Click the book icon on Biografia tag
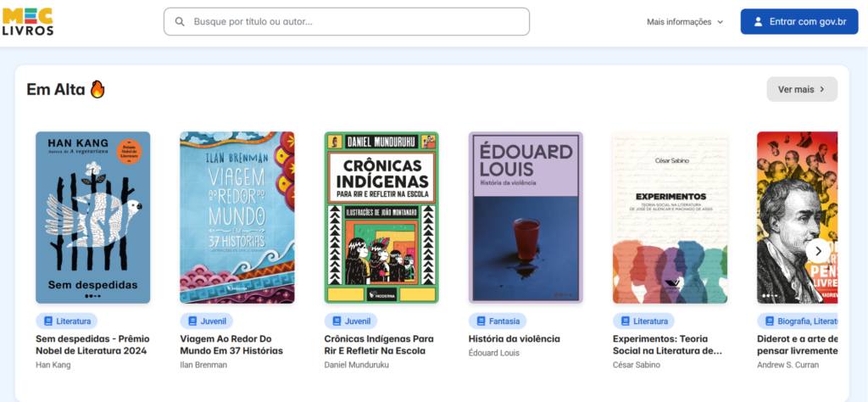The image size is (868, 402). [x=770, y=321]
